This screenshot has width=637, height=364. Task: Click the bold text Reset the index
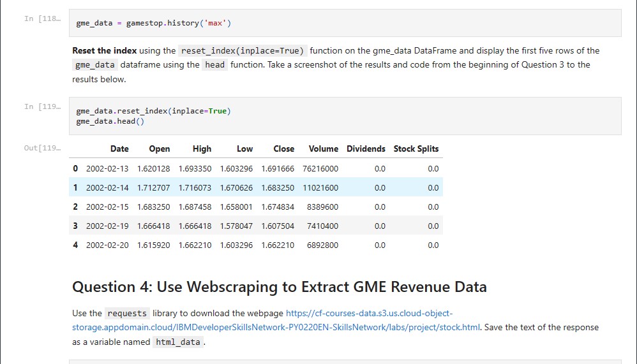(105, 51)
